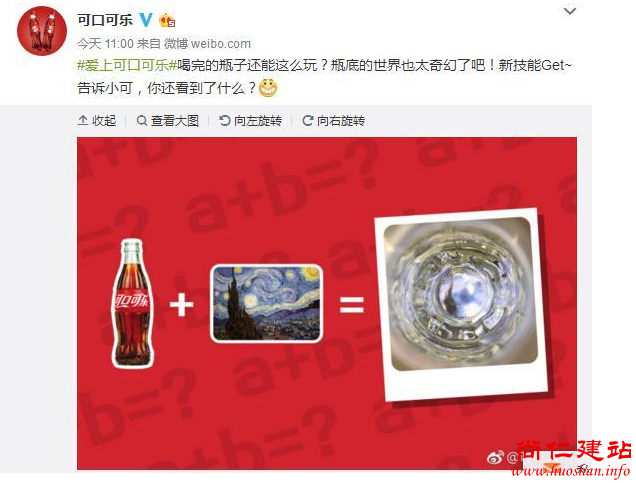The width and height of the screenshot is (636, 490).
Task: Click the magnifier icon beside 查看大图
Action: point(142,120)
